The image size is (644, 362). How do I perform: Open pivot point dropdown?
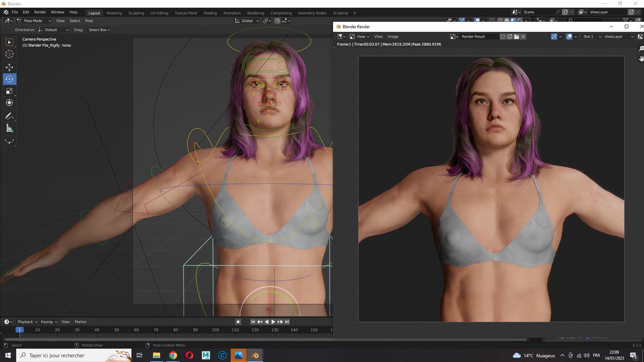click(x=267, y=21)
